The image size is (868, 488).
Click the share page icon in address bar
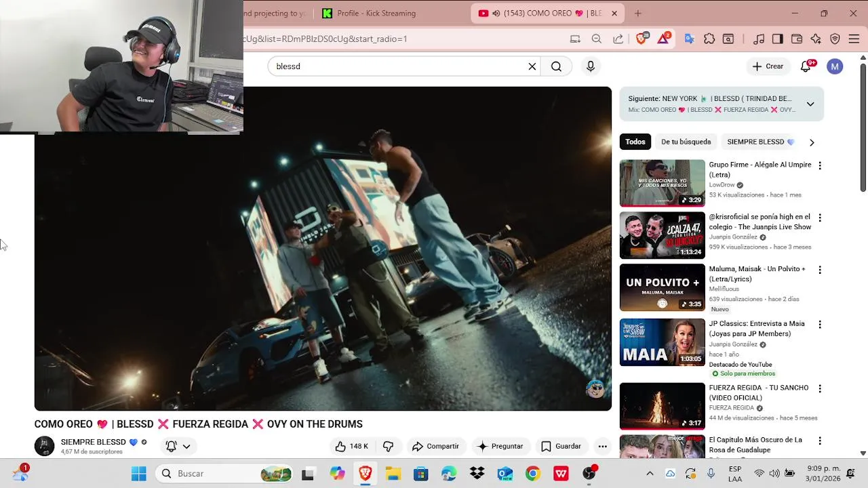coord(618,39)
